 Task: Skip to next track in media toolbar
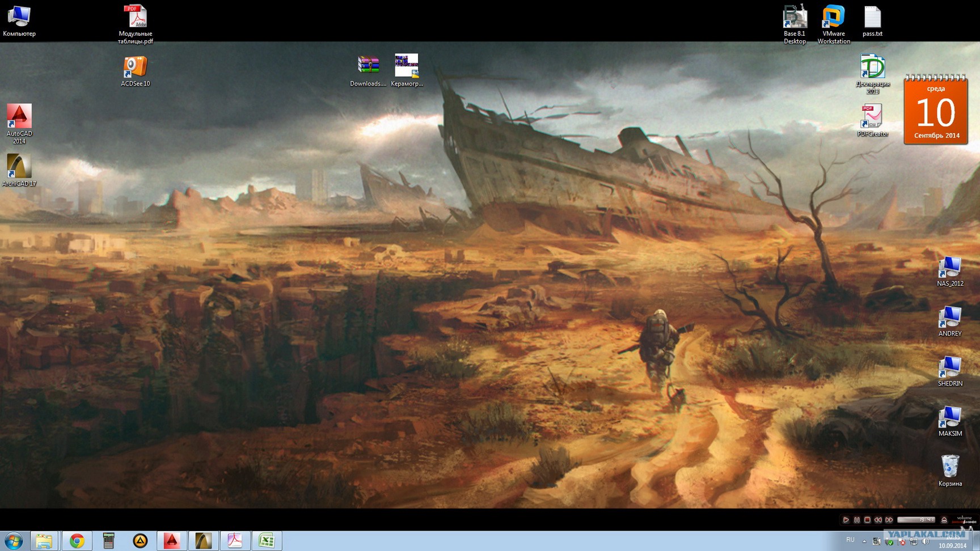pos(889,520)
